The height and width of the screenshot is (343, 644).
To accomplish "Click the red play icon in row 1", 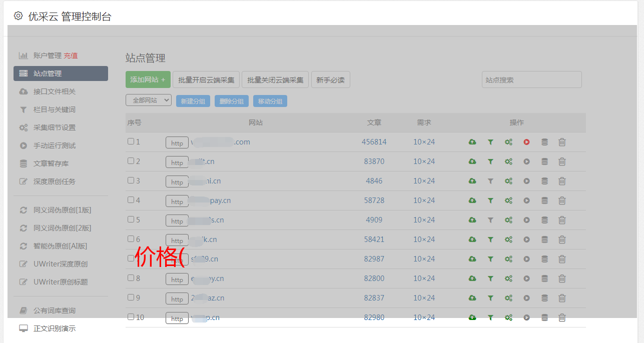I will [x=526, y=142].
